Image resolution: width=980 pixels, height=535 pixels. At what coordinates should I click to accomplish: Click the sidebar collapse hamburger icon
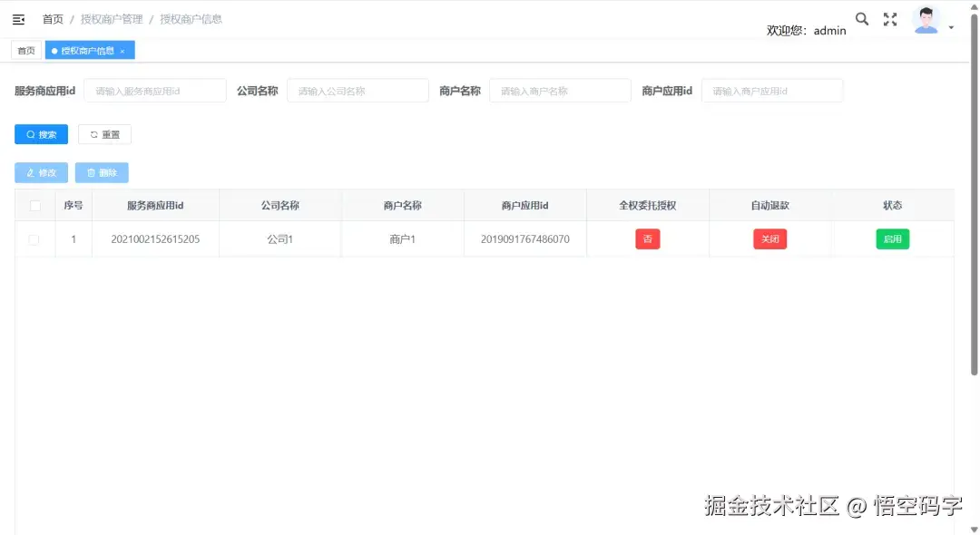point(18,18)
